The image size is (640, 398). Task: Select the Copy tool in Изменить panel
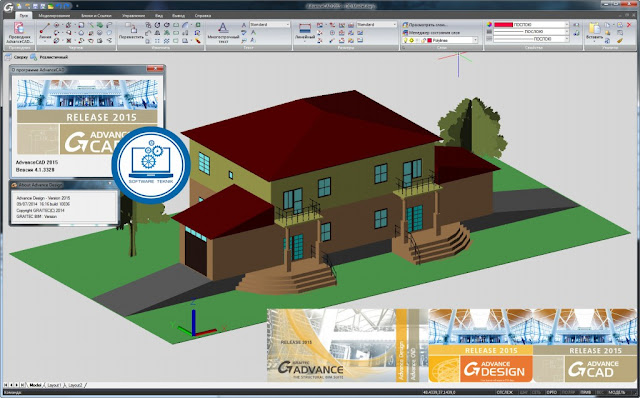(x=148, y=25)
